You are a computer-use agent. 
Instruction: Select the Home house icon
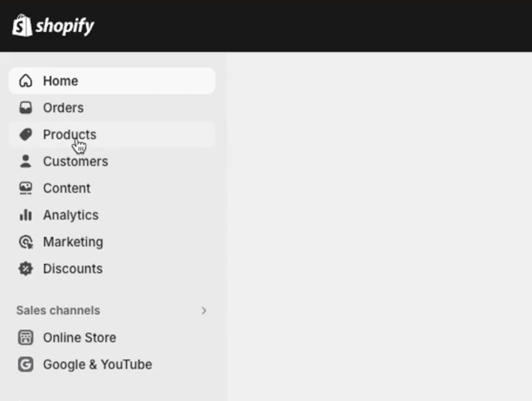(26, 81)
